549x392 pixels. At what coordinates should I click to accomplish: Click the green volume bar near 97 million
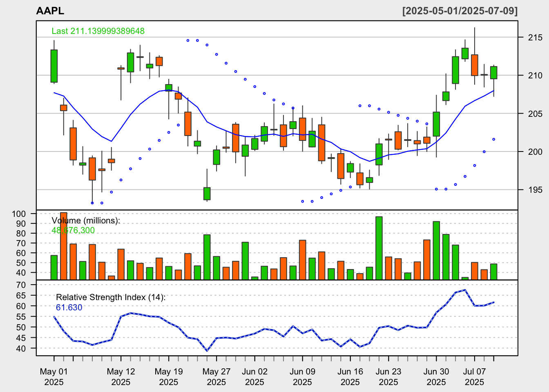379,248
